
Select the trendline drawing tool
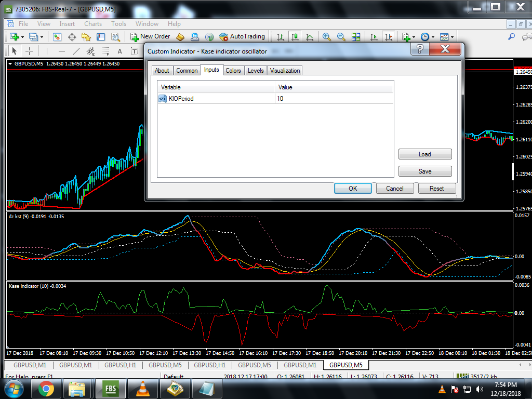tap(76, 51)
